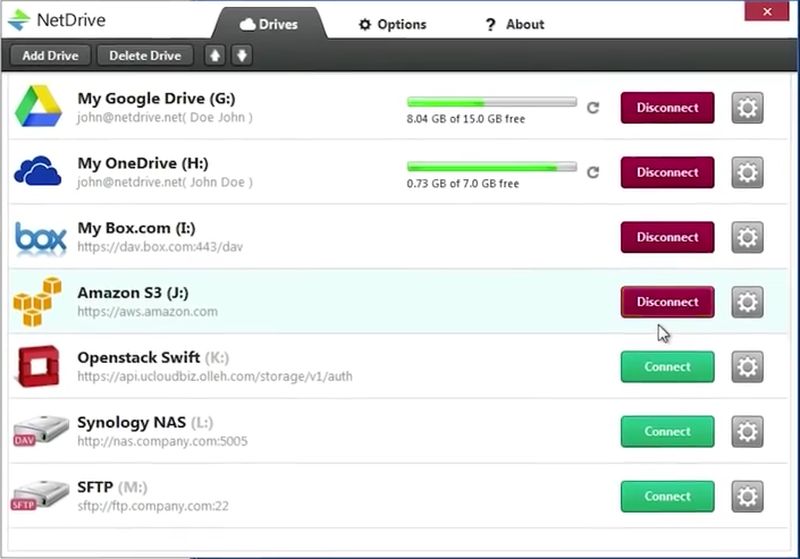The height and width of the screenshot is (559, 800).
Task: Connect Openstack Swift (K:)
Action: point(667,367)
